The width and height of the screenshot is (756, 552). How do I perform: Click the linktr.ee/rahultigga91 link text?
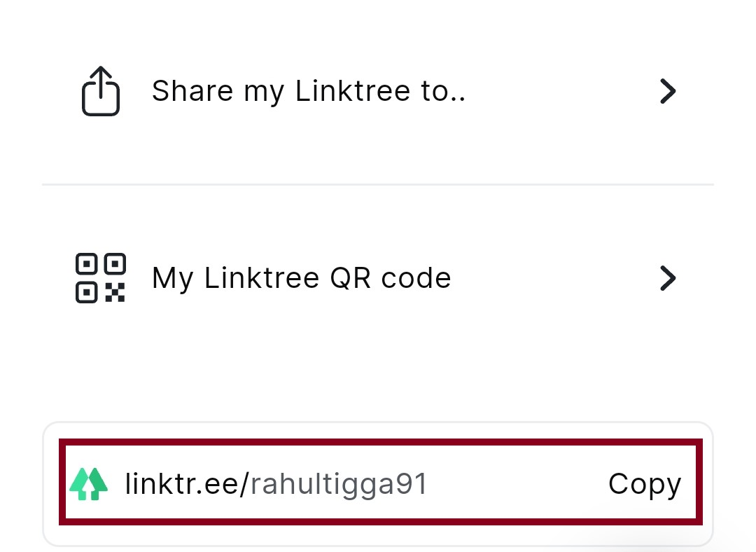(x=276, y=484)
